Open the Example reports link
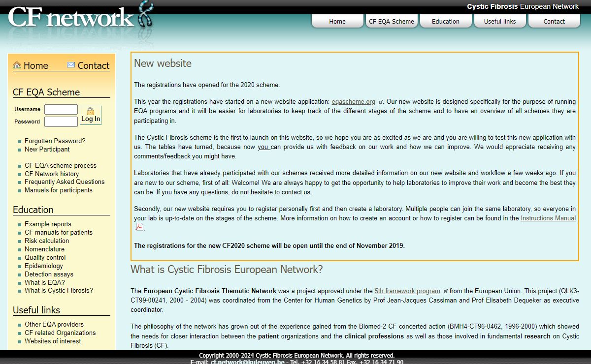Viewport: 591px width, 364px height. coord(48,224)
